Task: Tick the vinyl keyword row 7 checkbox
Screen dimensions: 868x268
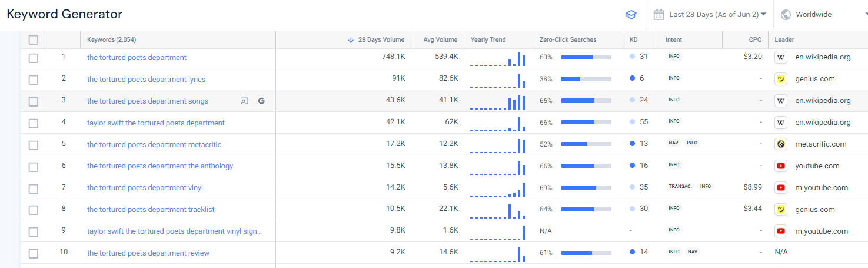Action: point(34,188)
